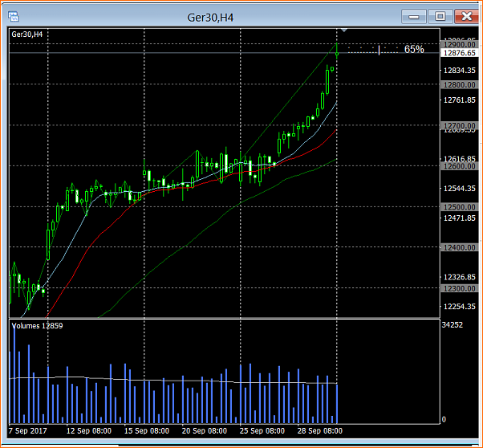Image resolution: width=483 pixels, height=448 pixels.
Task: Click the Ger30,H4 title bar text
Action: coord(210,18)
